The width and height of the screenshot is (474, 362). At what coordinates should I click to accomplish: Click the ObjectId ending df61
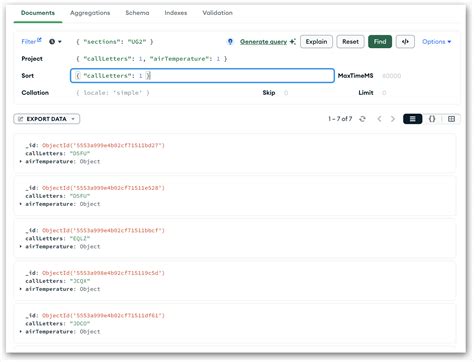[x=103, y=315]
